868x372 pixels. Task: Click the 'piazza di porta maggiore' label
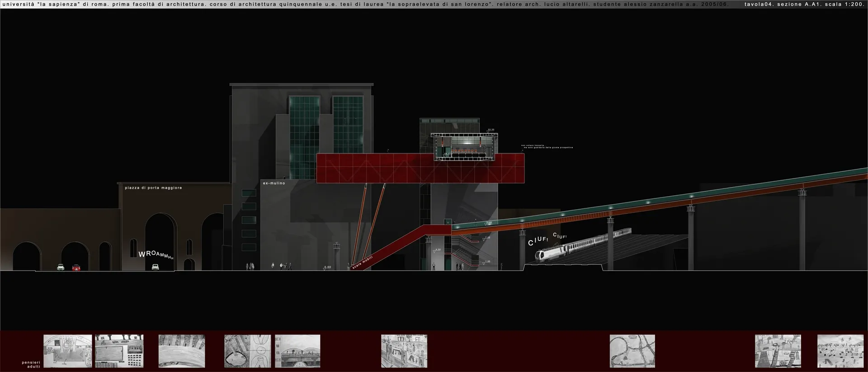[153, 188]
